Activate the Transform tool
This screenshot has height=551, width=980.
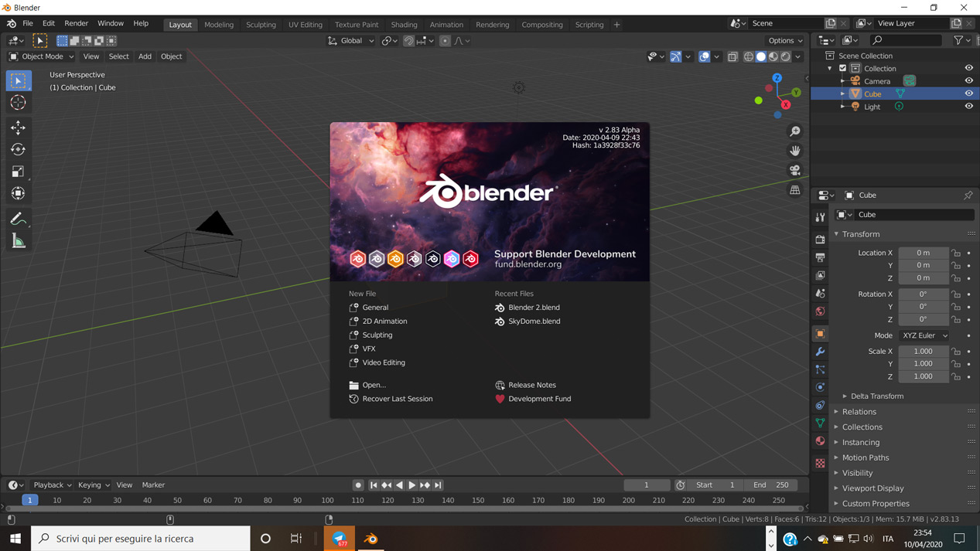click(19, 193)
